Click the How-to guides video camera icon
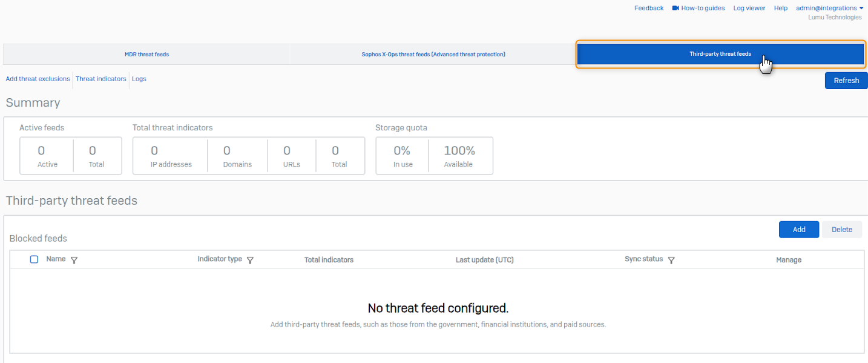 [x=675, y=8]
